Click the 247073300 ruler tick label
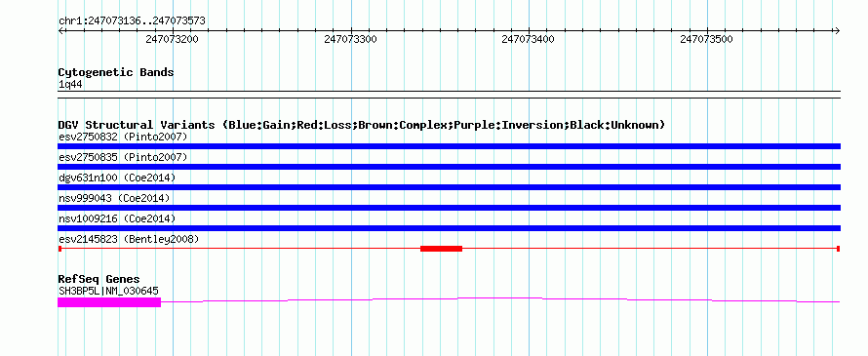This screenshot has height=356, width=868. click(x=350, y=39)
